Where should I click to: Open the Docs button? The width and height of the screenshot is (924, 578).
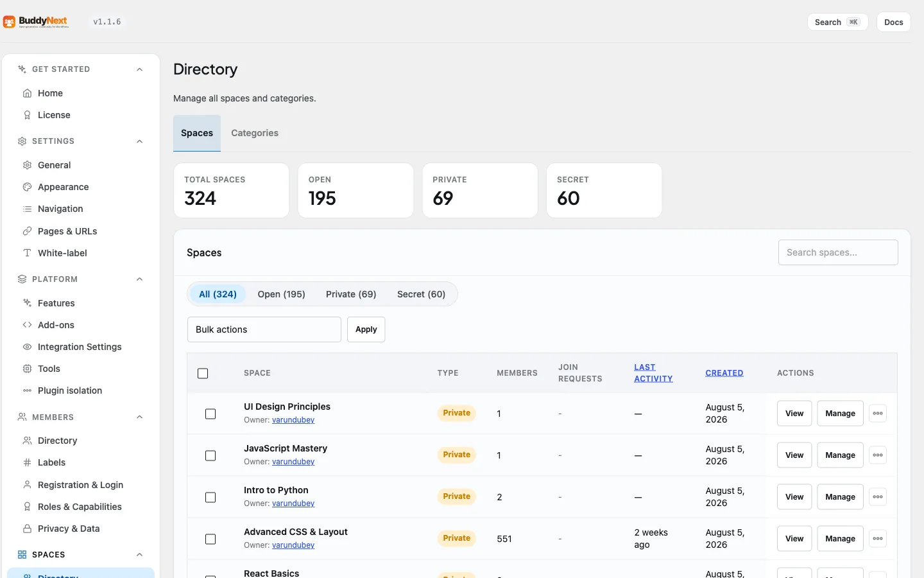click(x=894, y=22)
